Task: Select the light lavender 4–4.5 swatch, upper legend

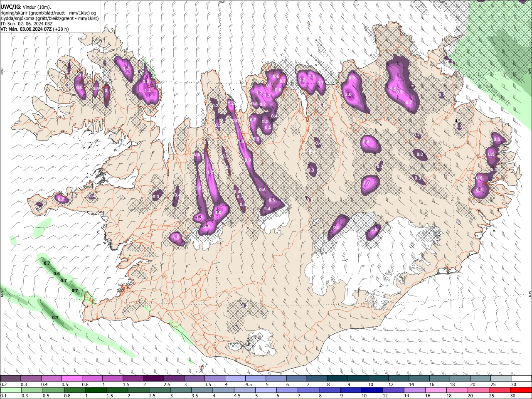Action: (x=235, y=379)
